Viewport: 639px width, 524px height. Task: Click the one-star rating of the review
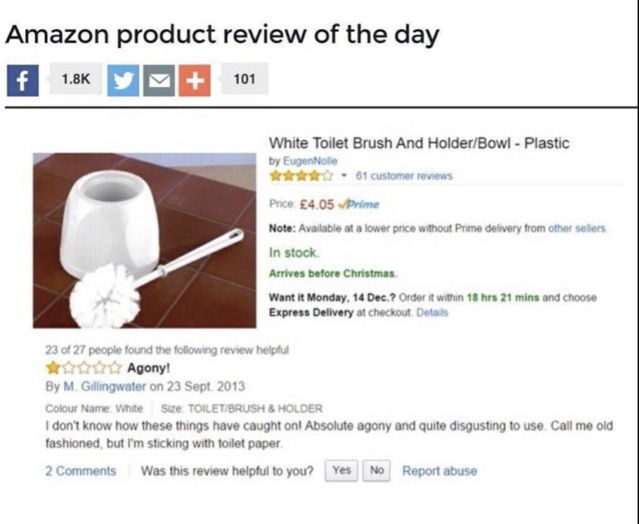pos(81,367)
